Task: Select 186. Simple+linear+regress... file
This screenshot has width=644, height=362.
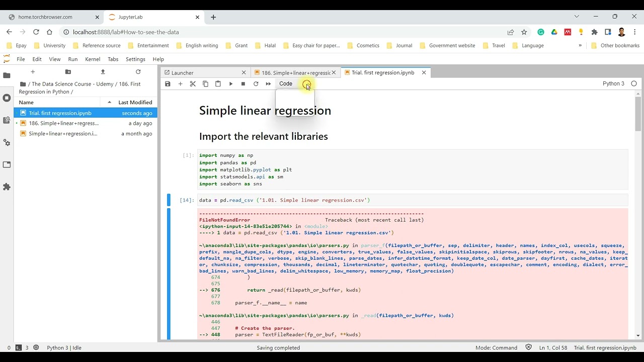Action: 86,123
